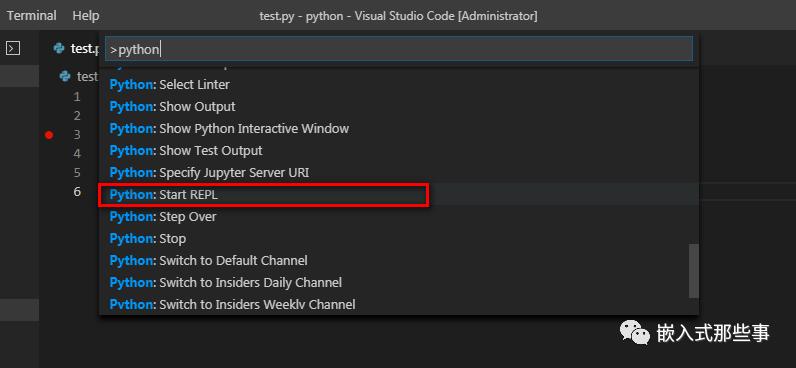
Task: Toggle the red breakpoint on line 3
Action: click(x=49, y=135)
